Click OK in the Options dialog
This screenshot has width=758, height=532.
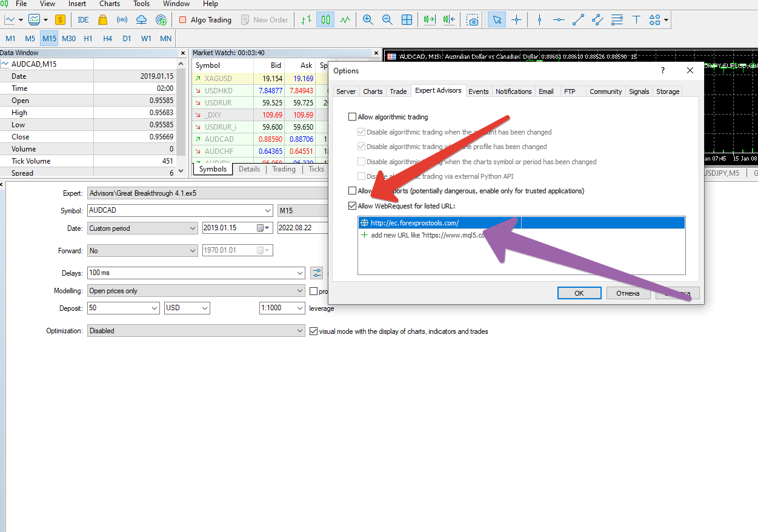[579, 293]
